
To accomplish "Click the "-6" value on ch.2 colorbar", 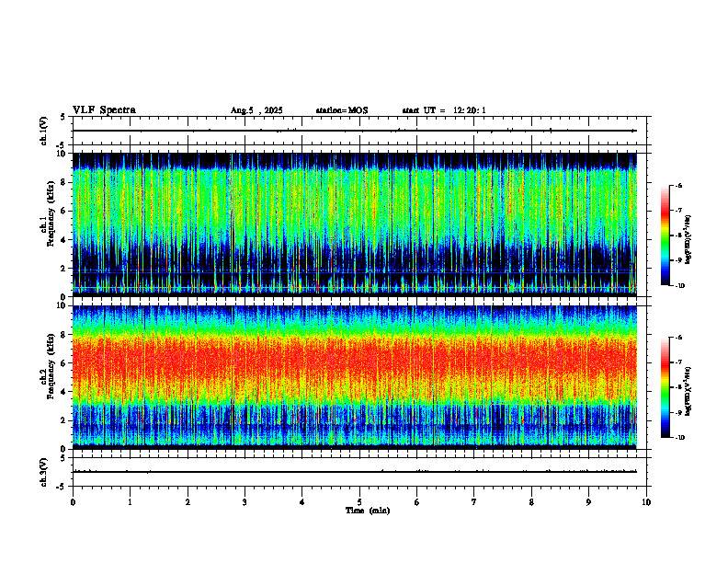I will point(678,338).
